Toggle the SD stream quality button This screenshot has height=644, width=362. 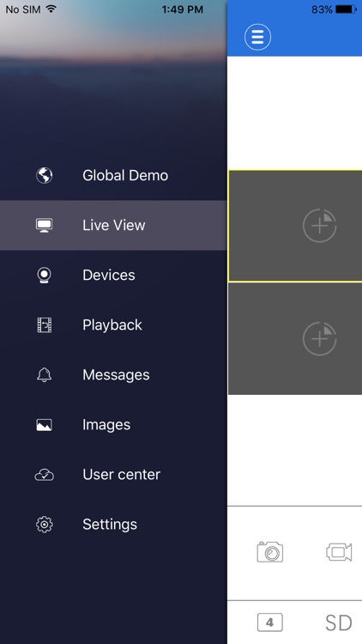[x=339, y=623]
